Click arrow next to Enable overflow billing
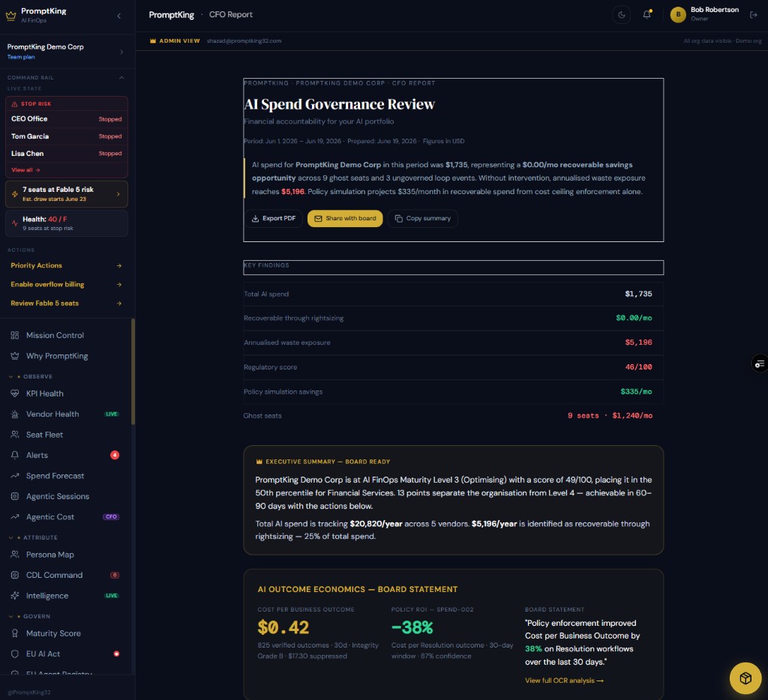Screen dimensions: 768x700 point(119,284)
